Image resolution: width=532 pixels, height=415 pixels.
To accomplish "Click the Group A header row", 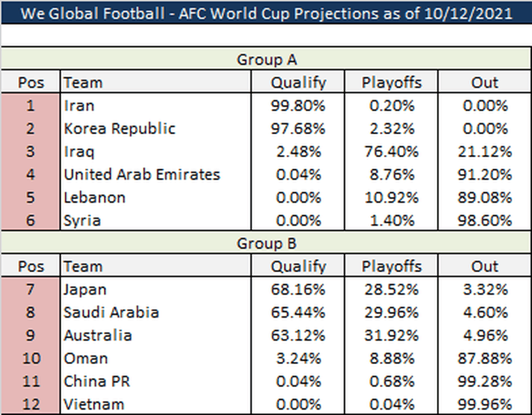I will pyautogui.click(x=267, y=60).
